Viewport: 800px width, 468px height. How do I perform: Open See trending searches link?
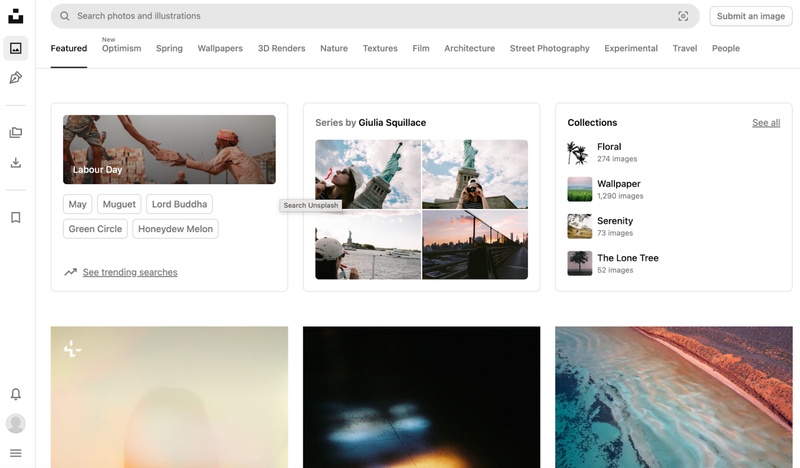130,273
